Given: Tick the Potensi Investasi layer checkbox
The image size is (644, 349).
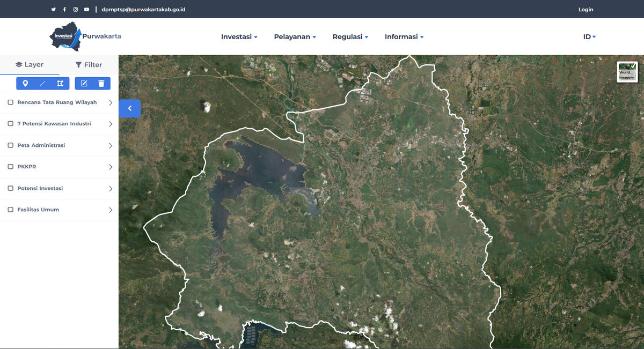Looking at the screenshot, I should click(10, 188).
